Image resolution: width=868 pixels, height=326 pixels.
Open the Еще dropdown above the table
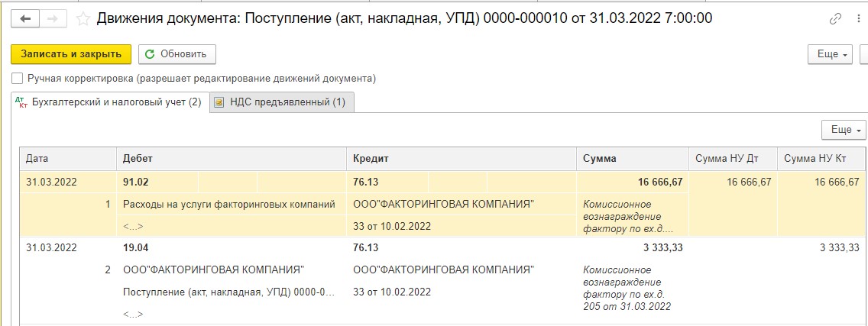click(844, 130)
